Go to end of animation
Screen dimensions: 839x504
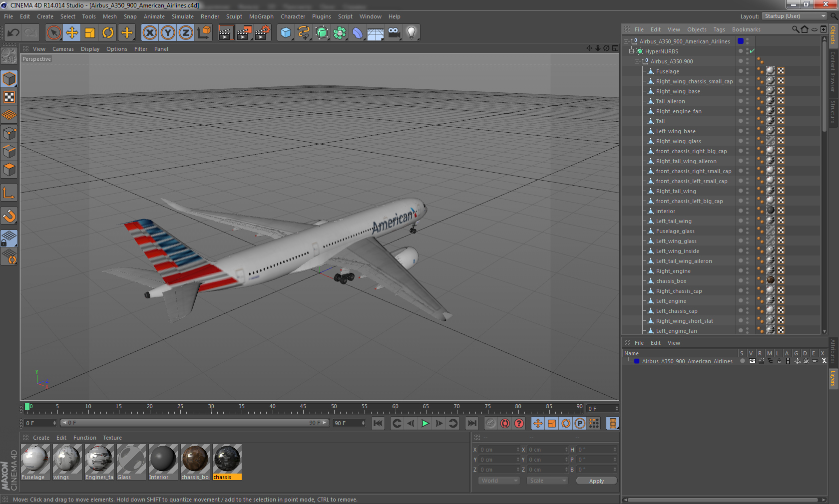point(471,423)
